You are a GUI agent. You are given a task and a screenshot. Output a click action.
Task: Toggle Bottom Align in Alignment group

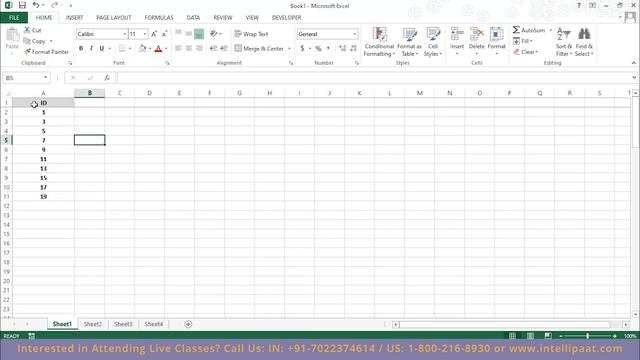click(199, 34)
